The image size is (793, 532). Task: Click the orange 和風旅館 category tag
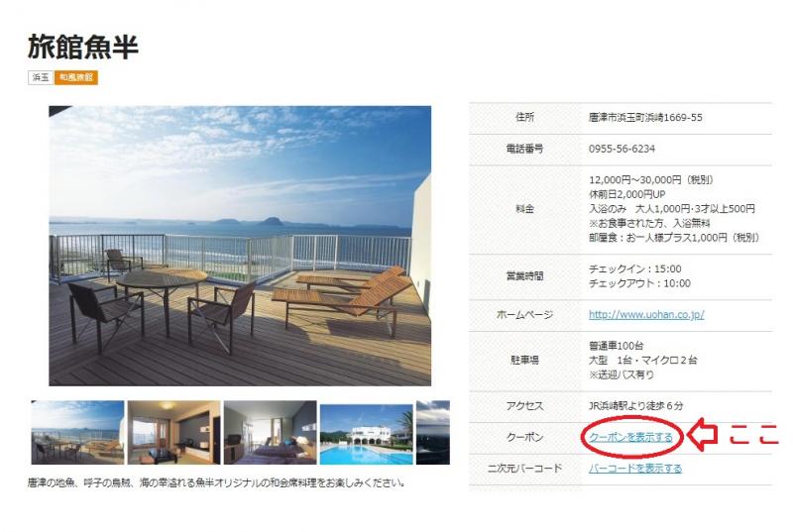pyautogui.click(x=76, y=77)
